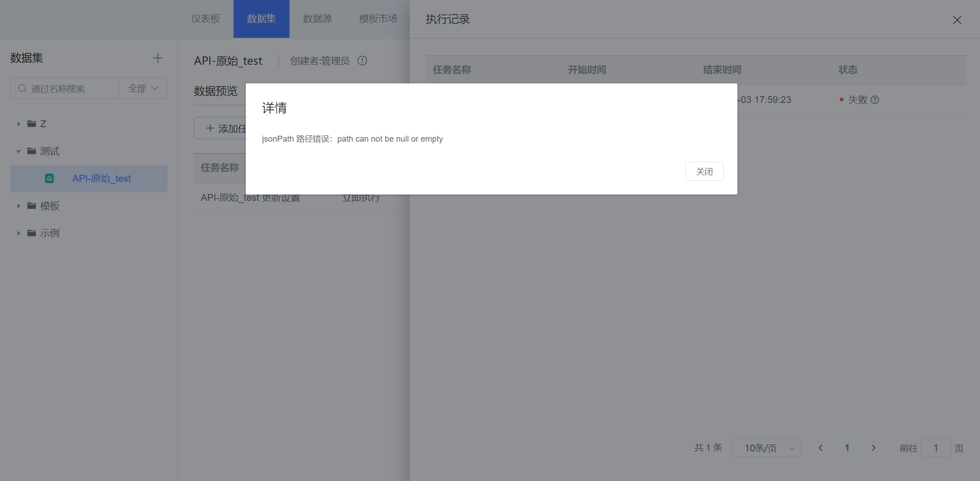Go to the next page arrow

873,448
